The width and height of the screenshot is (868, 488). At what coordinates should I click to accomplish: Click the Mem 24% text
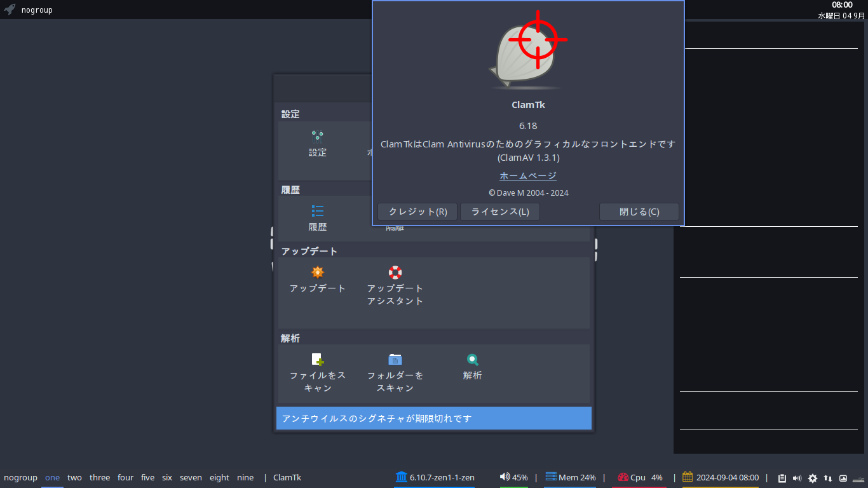click(x=577, y=477)
